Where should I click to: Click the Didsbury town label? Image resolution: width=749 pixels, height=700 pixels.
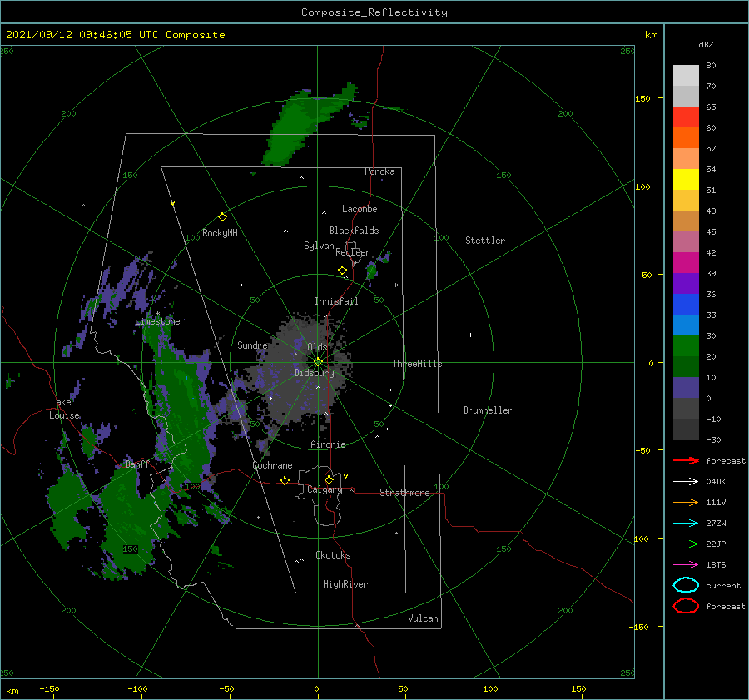tap(314, 373)
